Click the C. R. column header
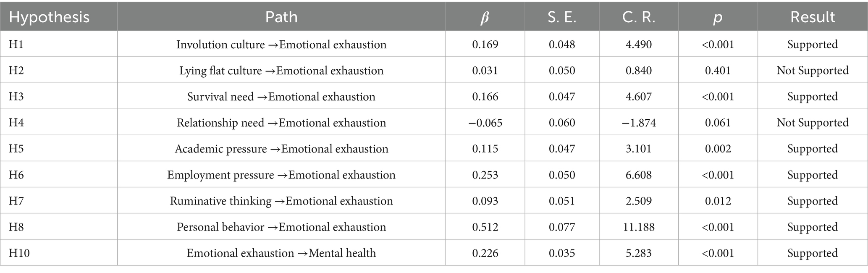 coord(638,17)
